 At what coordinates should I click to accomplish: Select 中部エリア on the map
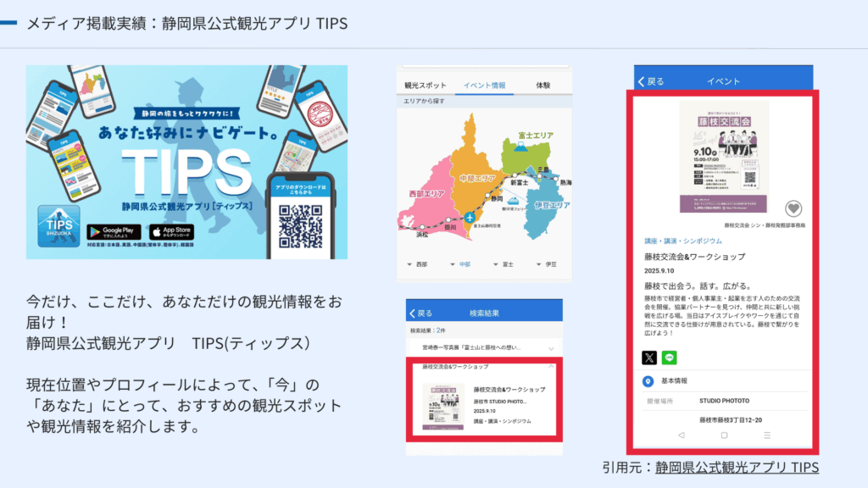point(478,178)
